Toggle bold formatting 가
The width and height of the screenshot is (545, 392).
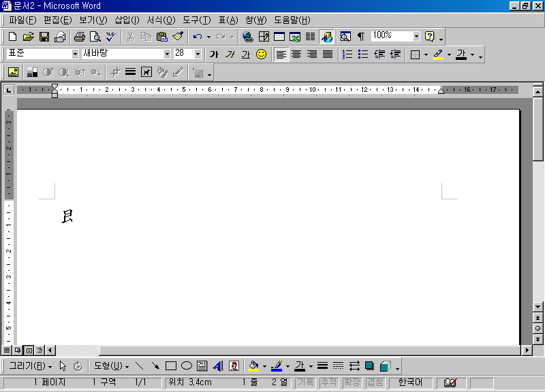[x=214, y=54]
